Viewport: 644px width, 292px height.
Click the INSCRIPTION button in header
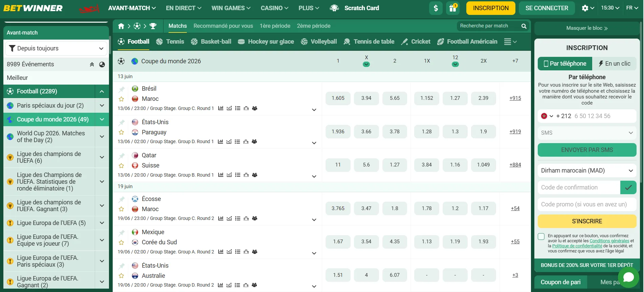[x=491, y=8]
